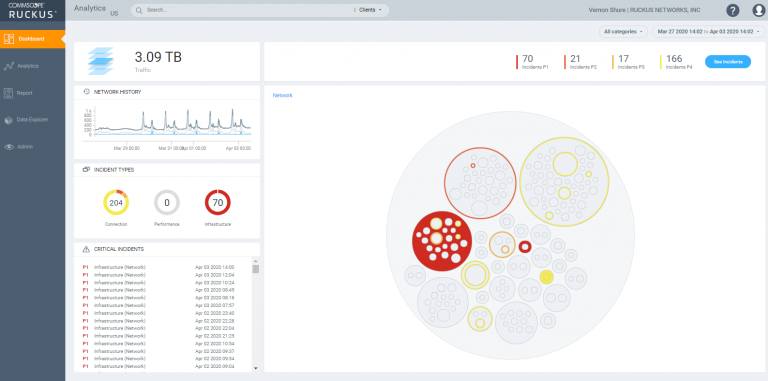The image size is (768, 381).
Task: Click the help question mark icon
Action: pos(733,10)
